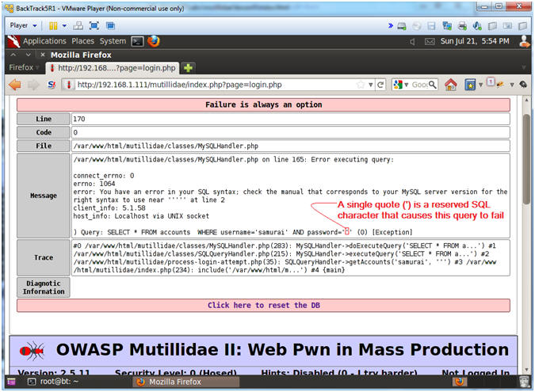Expand the arrow after the badge addon
Screen dimensions: 535x392
[x=512, y=85]
